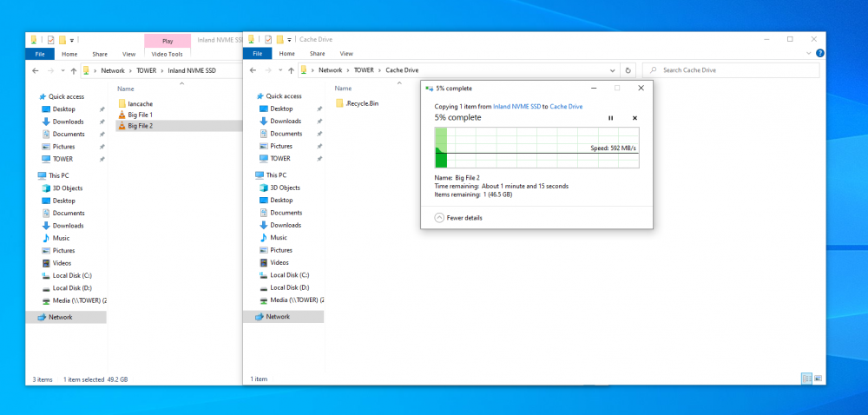Open View tab in Inland NVME SSD window
The width and height of the screenshot is (868, 415).
tap(128, 54)
